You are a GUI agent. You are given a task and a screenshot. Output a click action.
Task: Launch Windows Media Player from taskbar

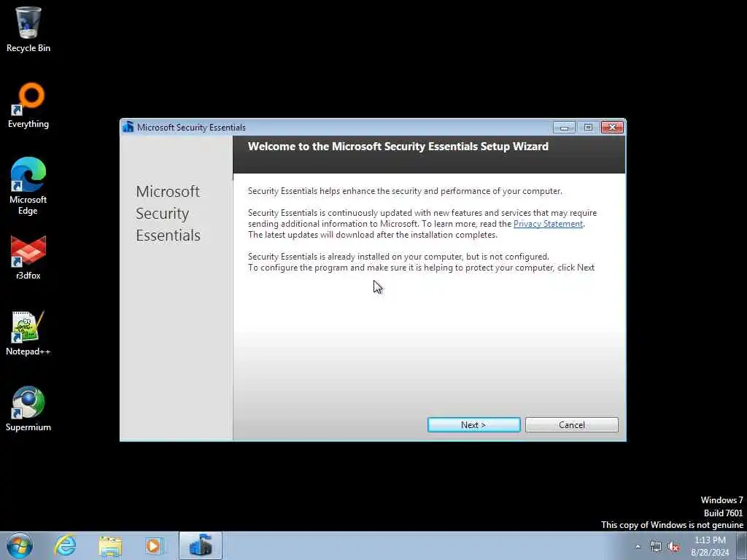click(154, 545)
